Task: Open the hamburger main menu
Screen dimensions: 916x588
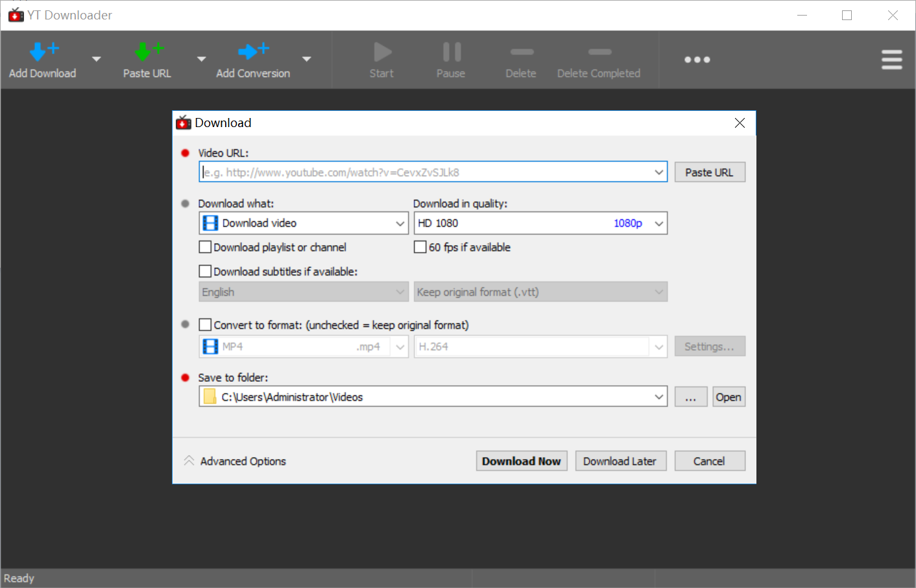Action: tap(892, 60)
